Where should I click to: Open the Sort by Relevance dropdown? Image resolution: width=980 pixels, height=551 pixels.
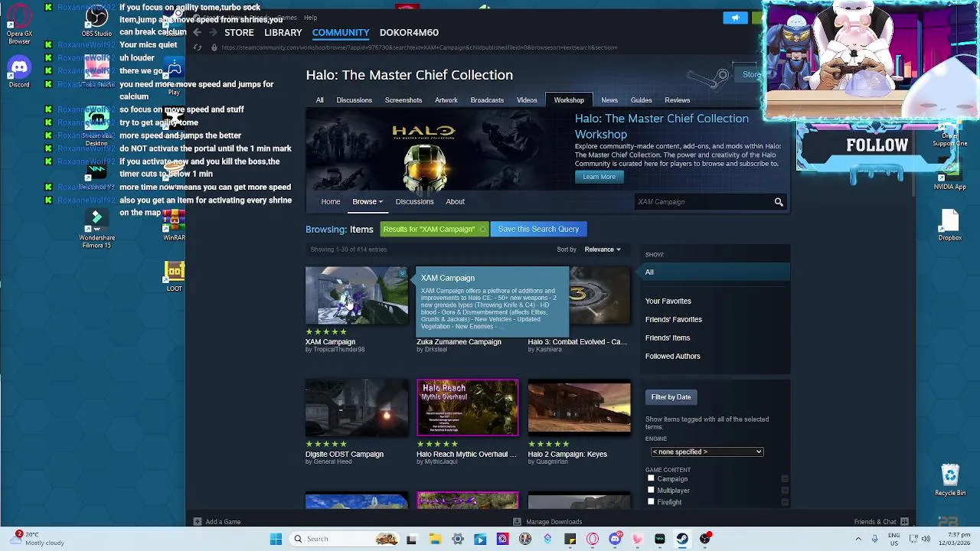click(x=603, y=249)
